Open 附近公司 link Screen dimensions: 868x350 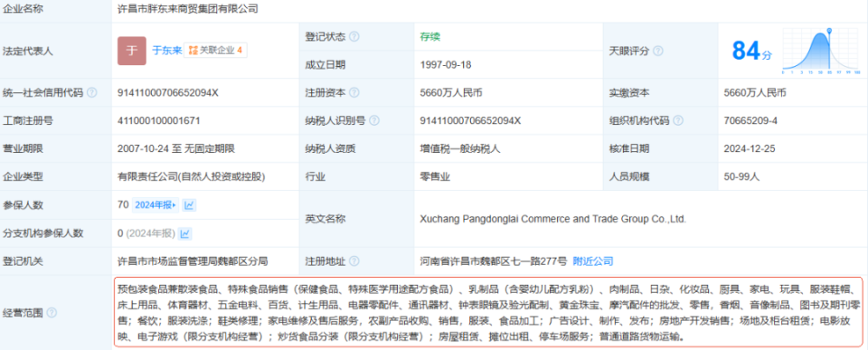click(593, 260)
